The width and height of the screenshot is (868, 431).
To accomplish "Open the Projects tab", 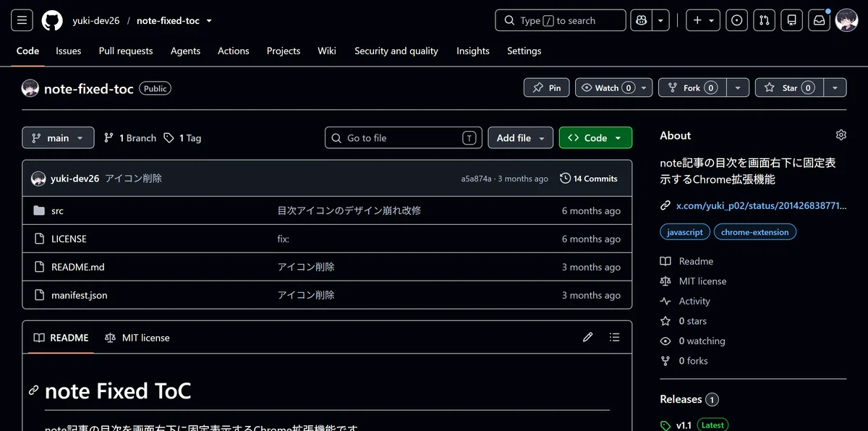I will pyautogui.click(x=284, y=51).
